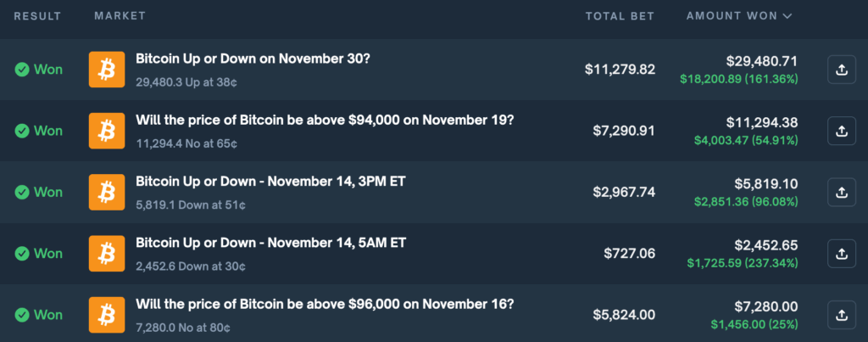Share the $96,000 November 16 bet
This screenshot has width=868, height=342.
point(842,314)
